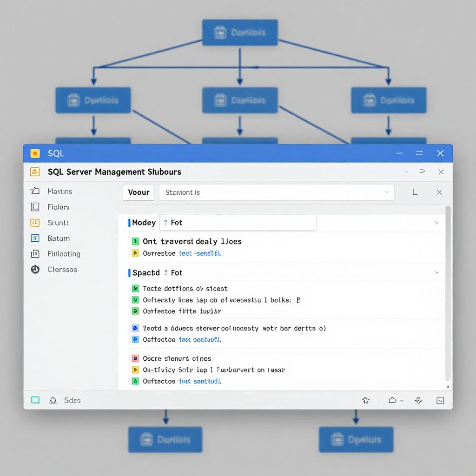This screenshot has height=476, width=476.
Task: Click the vertical scrollbar in the results panel
Action: tap(448, 293)
